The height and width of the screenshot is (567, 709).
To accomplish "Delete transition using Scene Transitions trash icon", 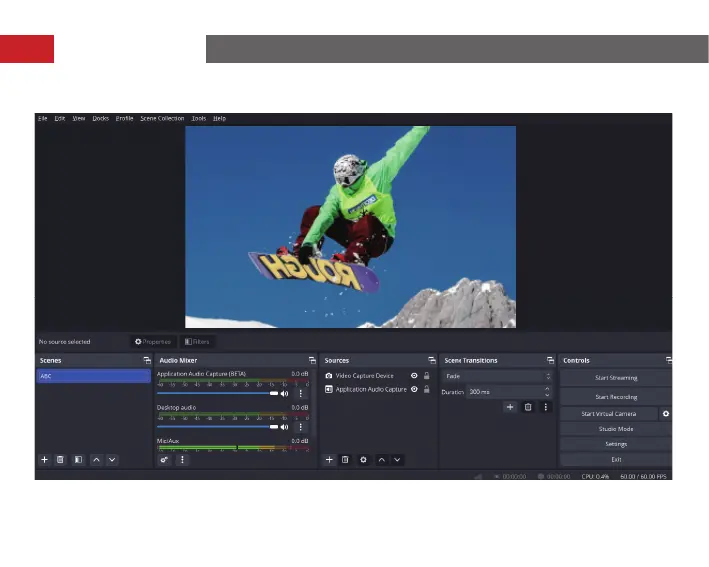I will pos(528,407).
